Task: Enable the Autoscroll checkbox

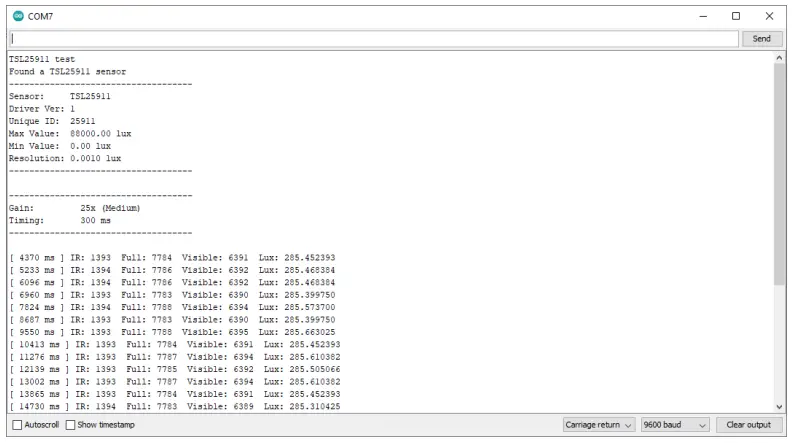Action: click(x=17, y=425)
